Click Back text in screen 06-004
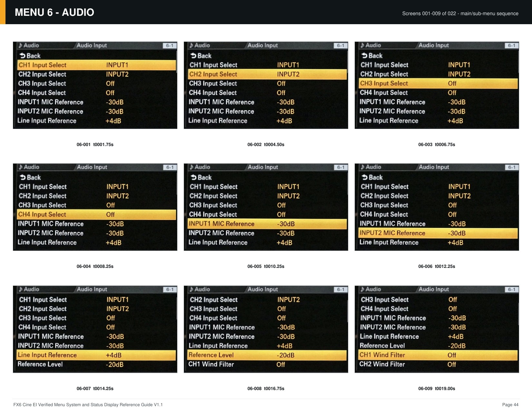The image size is (532, 411). [x=34, y=178]
